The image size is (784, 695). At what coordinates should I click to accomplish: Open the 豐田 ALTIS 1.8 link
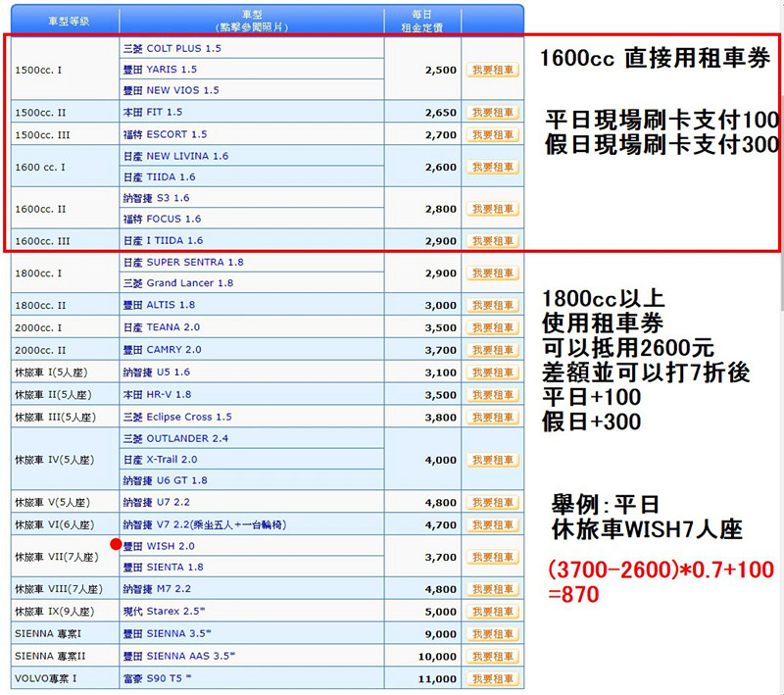[x=159, y=305]
